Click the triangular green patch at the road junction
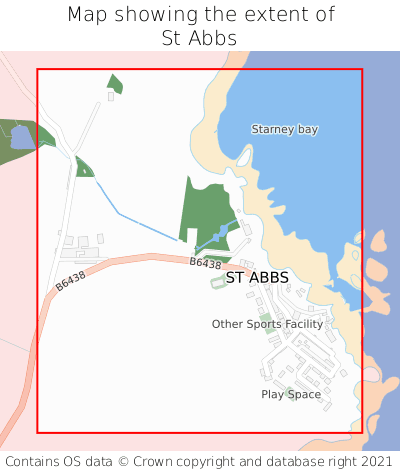This screenshot has width=400, height=472. 83,168
